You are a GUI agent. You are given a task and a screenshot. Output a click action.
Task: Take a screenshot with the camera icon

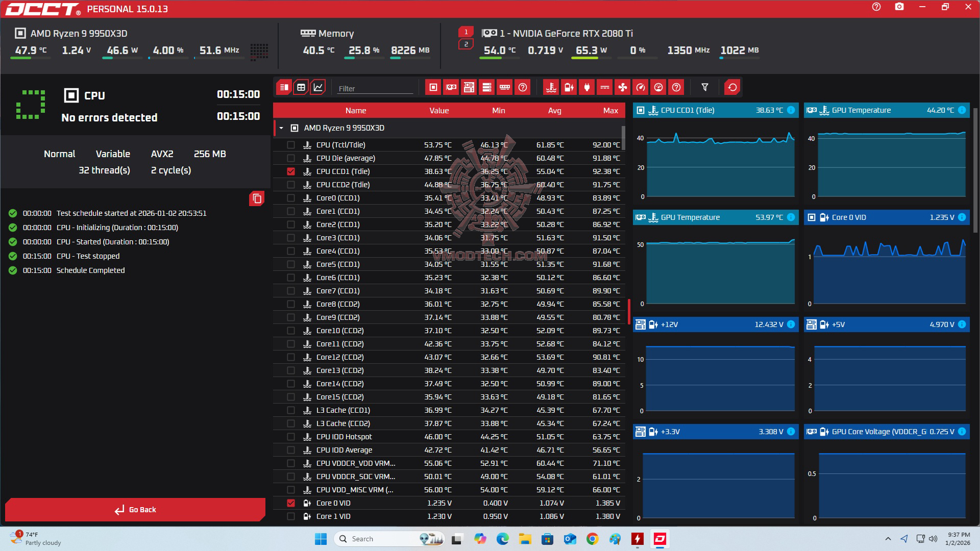(899, 7)
